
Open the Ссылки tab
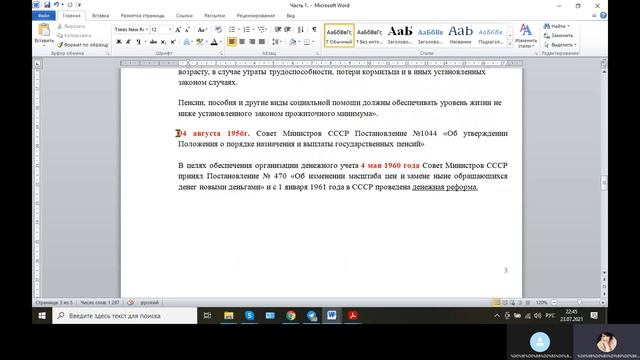[x=184, y=16]
